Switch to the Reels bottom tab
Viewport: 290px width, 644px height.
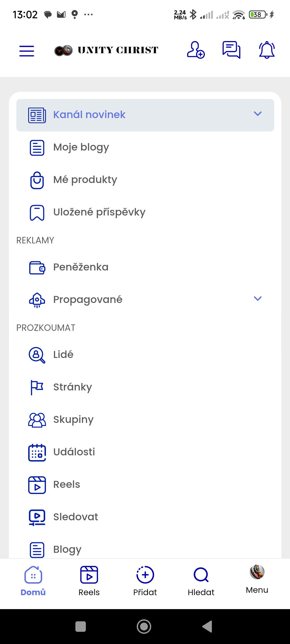click(89, 581)
